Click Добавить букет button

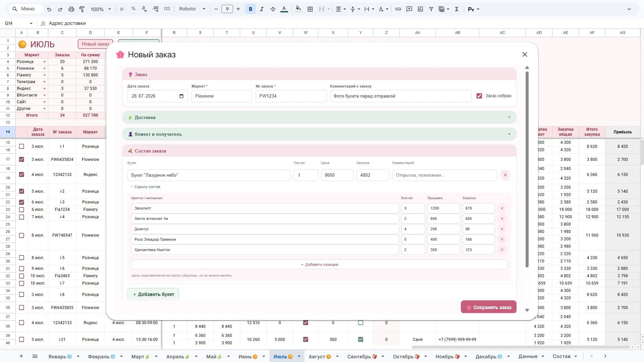153,294
